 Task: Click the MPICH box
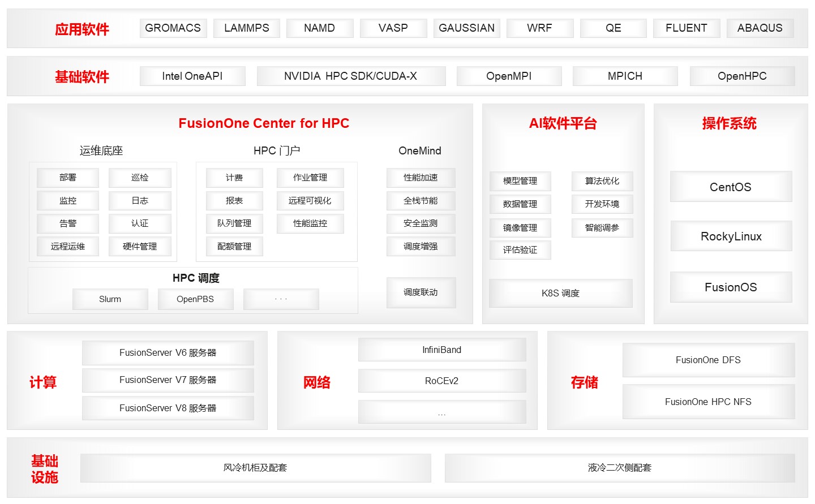tap(625, 76)
